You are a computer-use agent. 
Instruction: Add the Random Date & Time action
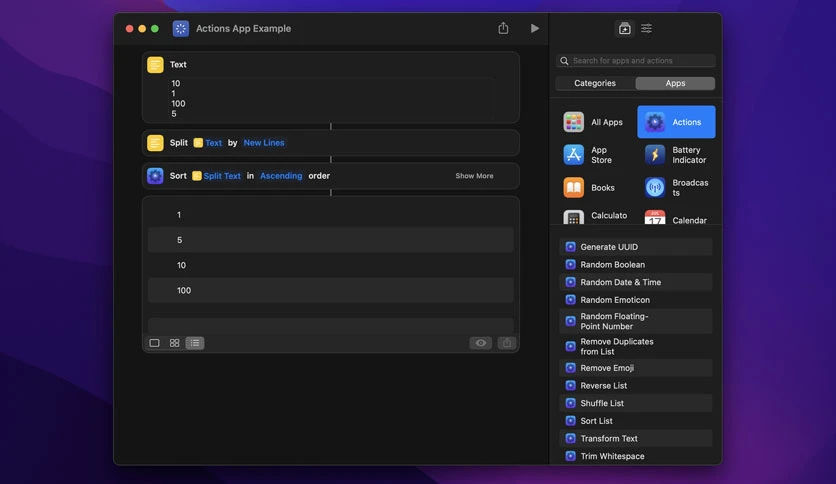[x=636, y=282]
